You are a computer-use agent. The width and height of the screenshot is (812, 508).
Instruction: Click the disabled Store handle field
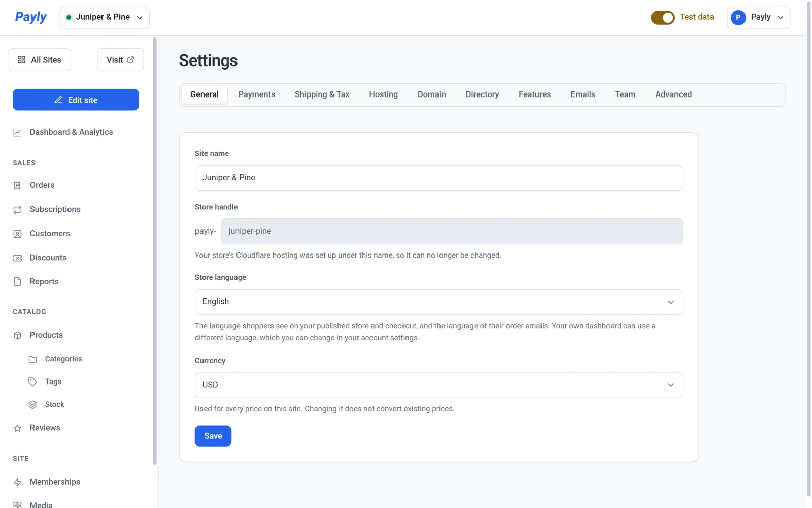452,231
